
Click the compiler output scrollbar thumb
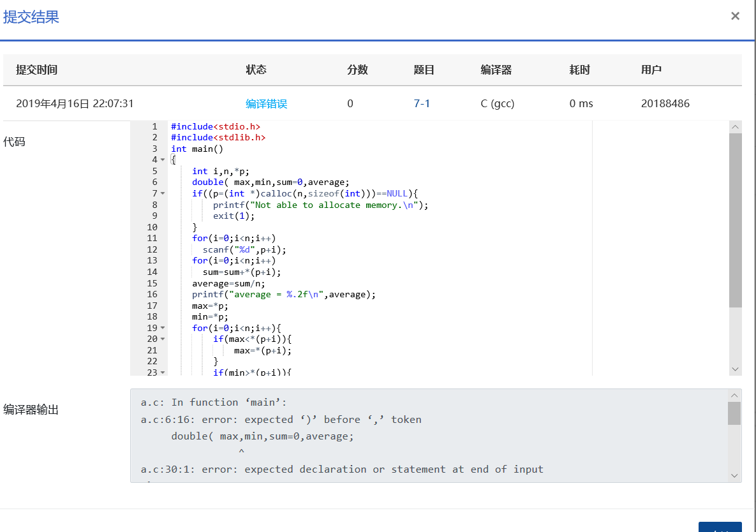734,413
